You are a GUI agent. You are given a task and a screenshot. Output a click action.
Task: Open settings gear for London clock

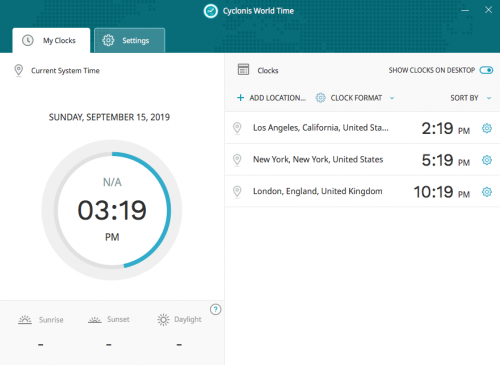[x=487, y=192]
